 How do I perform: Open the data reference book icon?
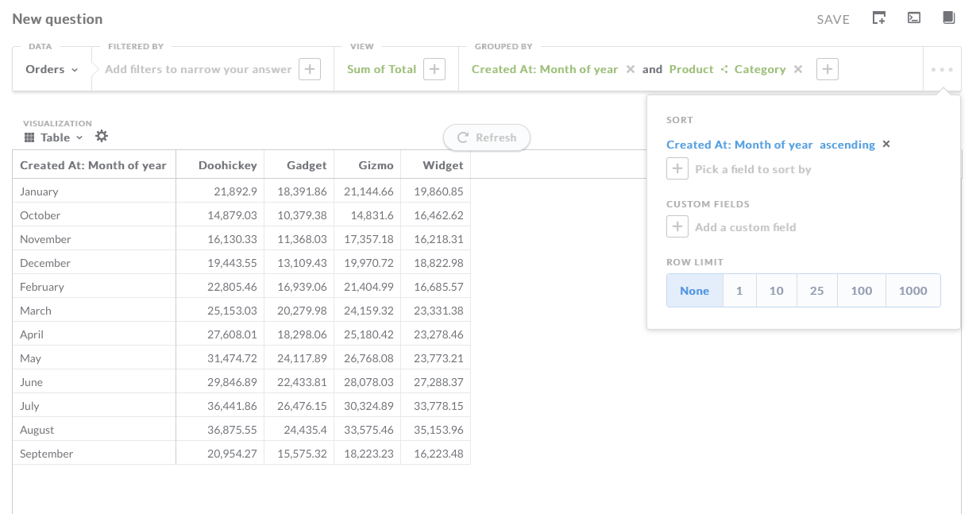(x=948, y=18)
